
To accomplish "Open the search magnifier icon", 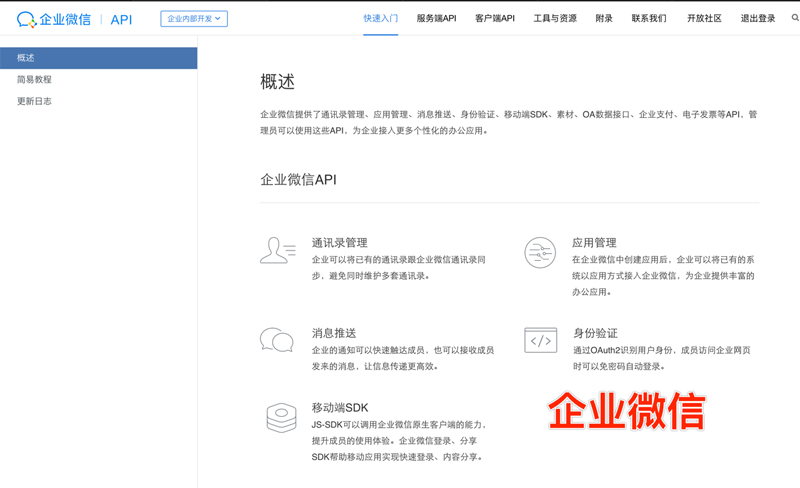I will click(x=795, y=18).
